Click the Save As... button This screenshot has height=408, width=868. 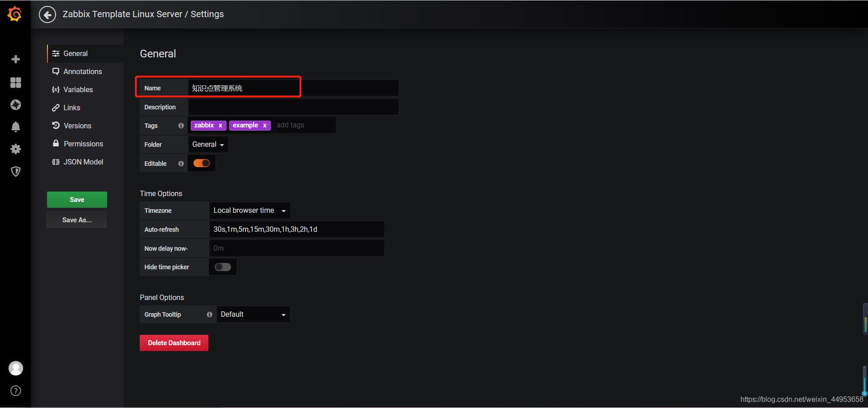pyautogui.click(x=77, y=220)
